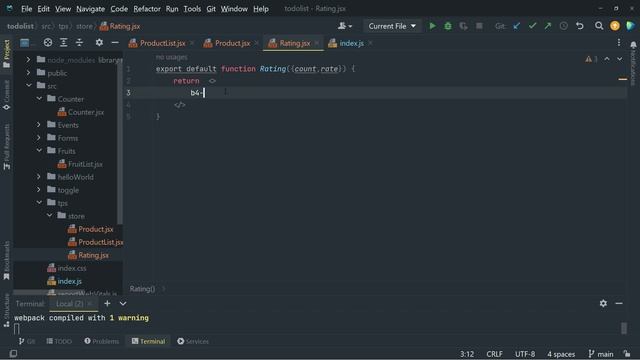Show Git history clock icon
The height and width of the screenshot is (360, 640).
click(x=564, y=26)
